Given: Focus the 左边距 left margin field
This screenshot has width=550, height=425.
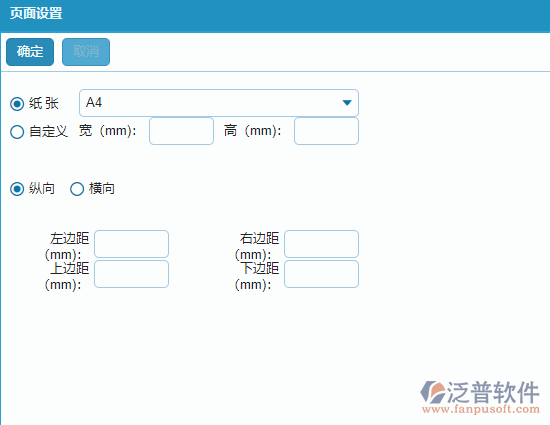Looking at the screenshot, I should tap(132, 244).
